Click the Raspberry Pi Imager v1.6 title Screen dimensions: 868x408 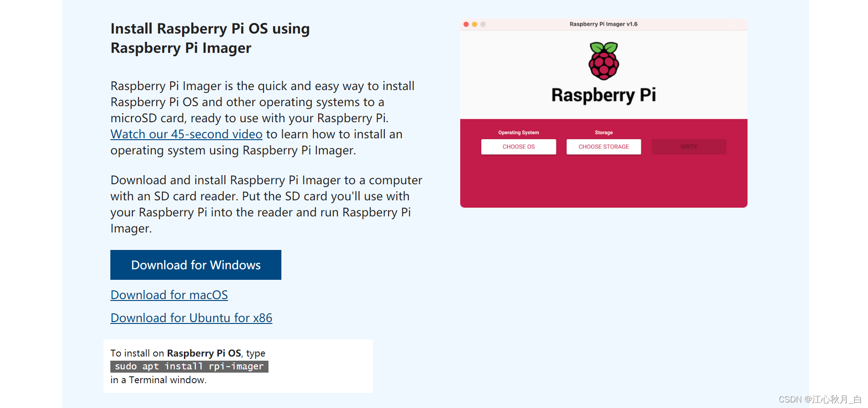coord(604,24)
